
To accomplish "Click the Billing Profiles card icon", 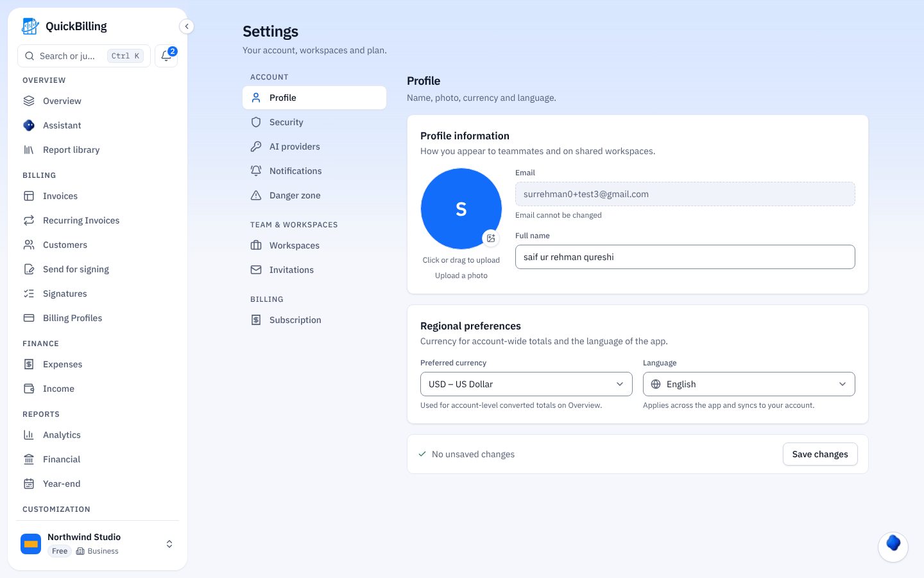I will click(29, 318).
